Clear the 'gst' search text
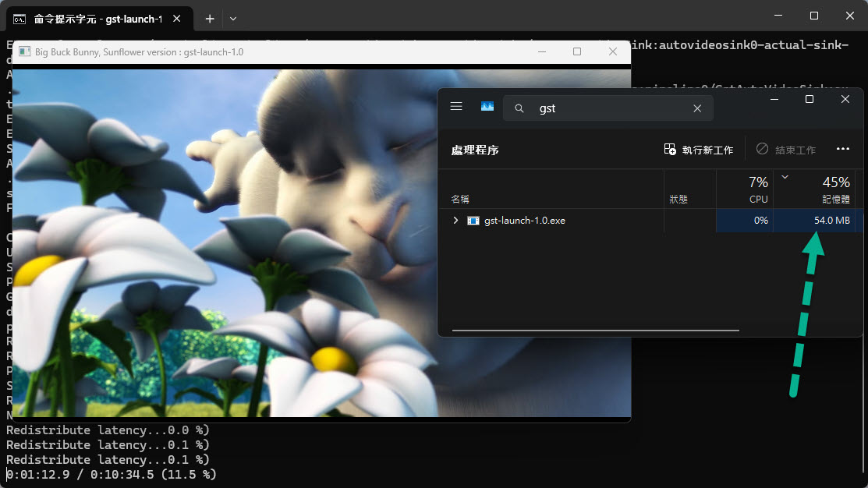This screenshot has width=868, height=488. 697,108
